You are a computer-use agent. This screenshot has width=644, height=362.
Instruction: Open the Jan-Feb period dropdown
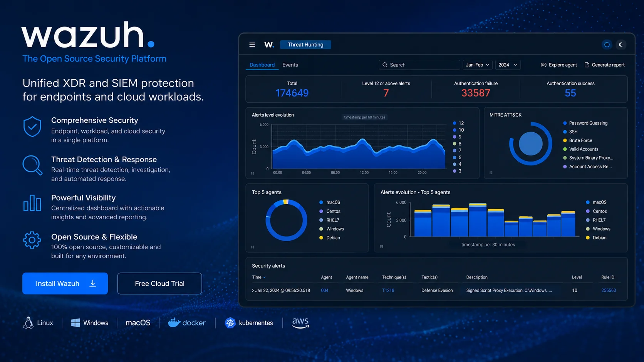(x=478, y=65)
